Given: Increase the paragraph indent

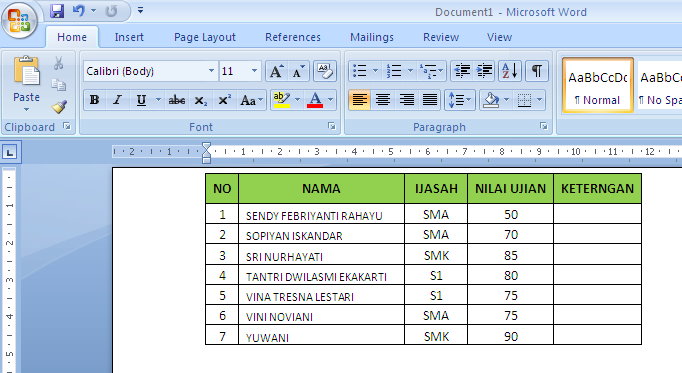Looking at the screenshot, I should pos(484,70).
